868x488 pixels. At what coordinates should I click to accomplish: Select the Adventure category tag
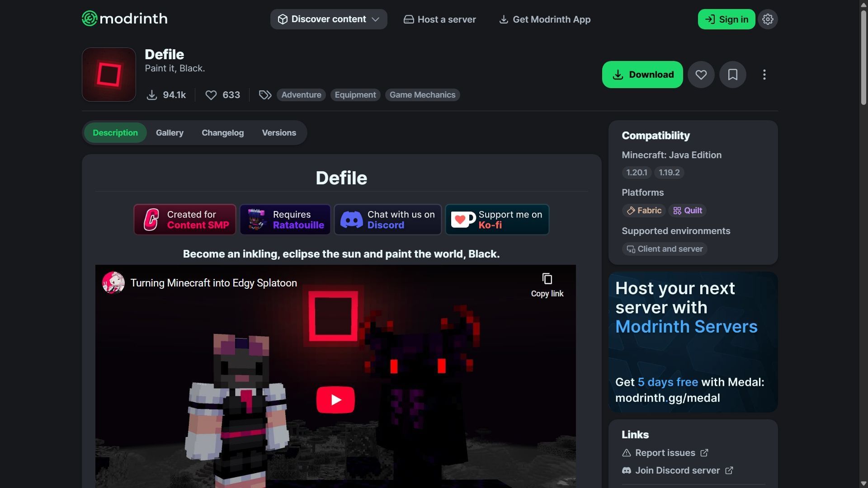coord(301,95)
